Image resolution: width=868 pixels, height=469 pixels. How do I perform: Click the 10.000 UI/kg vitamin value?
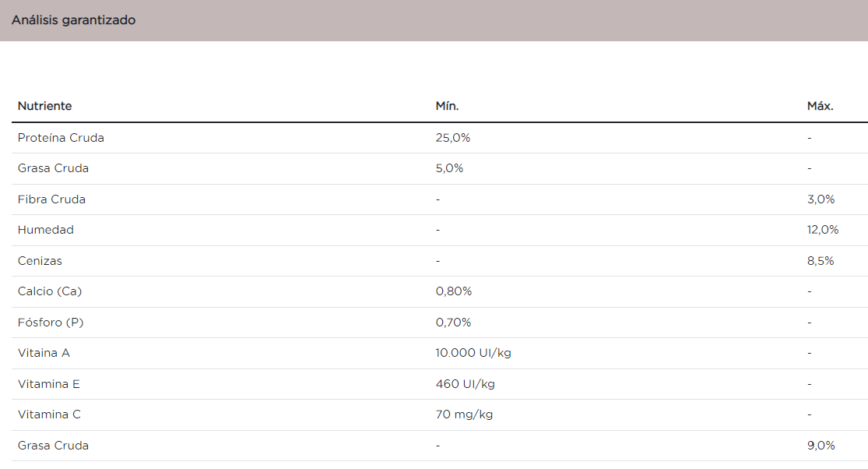(473, 353)
